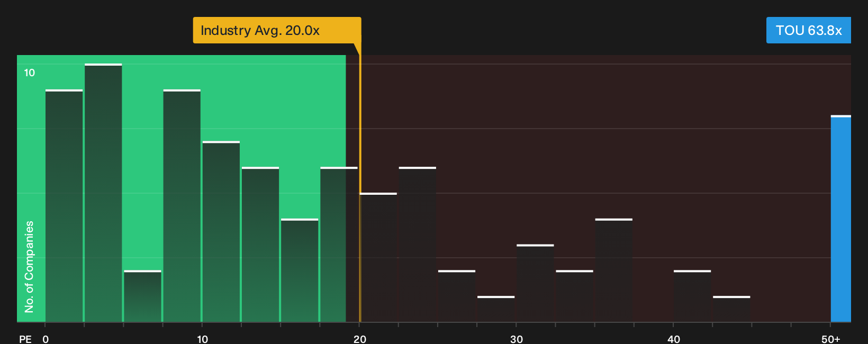This screenshot has width=868, height=344.
Task: Click the short bar between PE 5 and 7.5
Action: coord(143,296)
